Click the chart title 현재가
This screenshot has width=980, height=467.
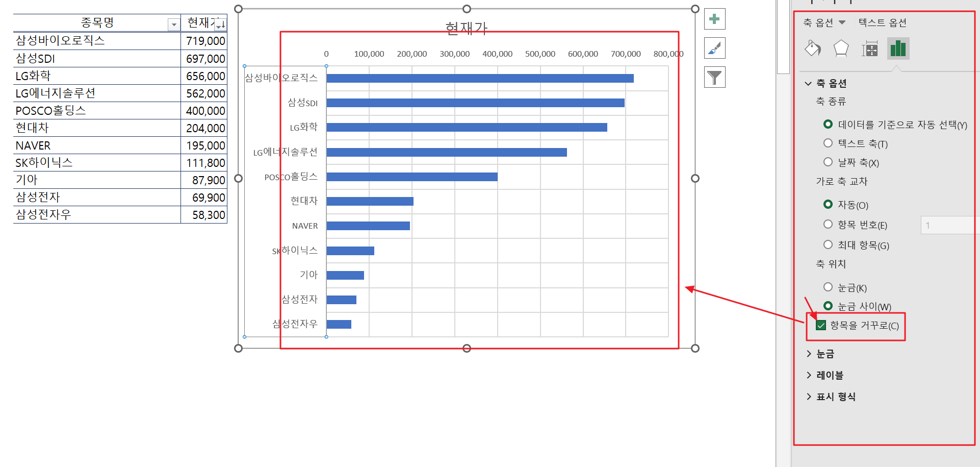[467, 28]
